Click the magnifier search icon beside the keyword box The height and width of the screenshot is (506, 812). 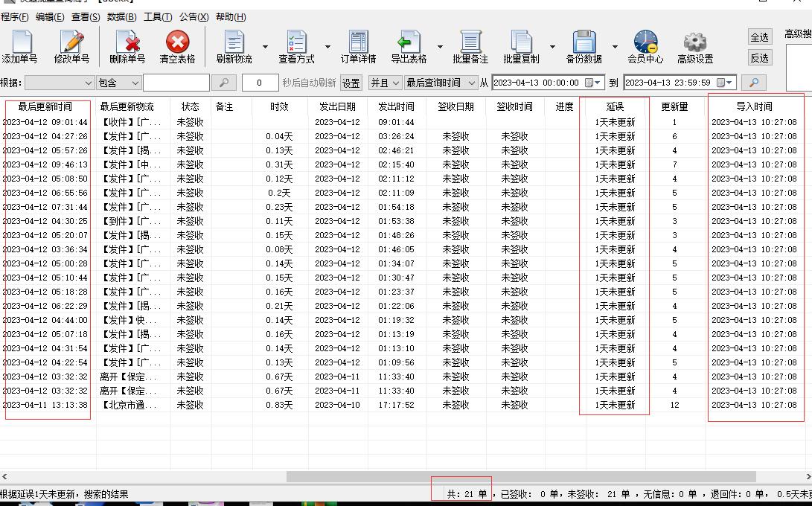224,83
